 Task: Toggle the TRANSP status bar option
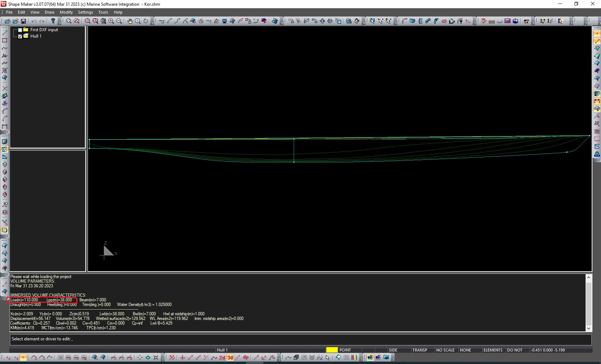pyautogui.click(x=420, y=350)
